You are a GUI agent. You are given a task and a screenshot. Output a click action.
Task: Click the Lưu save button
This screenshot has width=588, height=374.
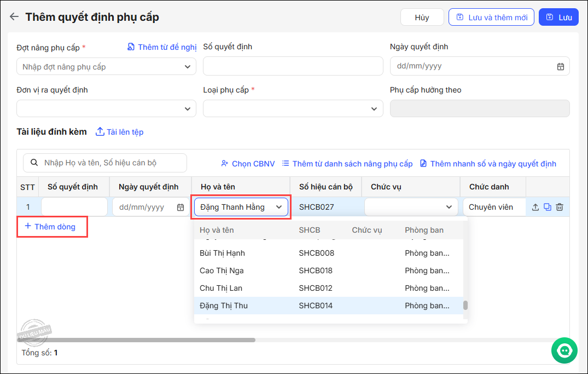point(558,18)
